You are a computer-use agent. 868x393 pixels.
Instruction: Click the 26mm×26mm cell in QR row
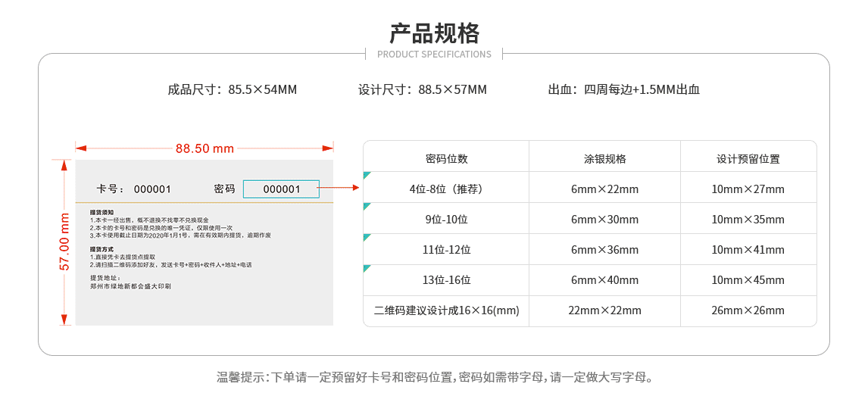(748, 310)
